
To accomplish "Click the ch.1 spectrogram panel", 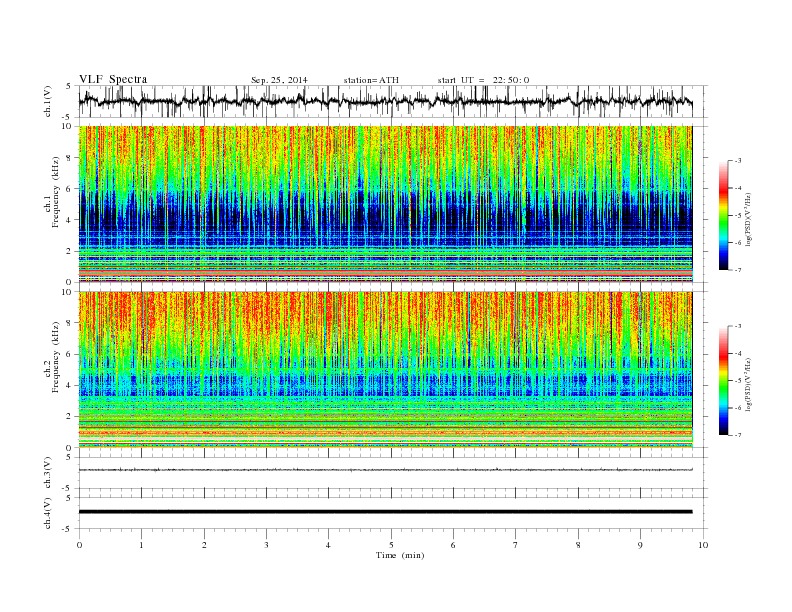I will (385, 204).
